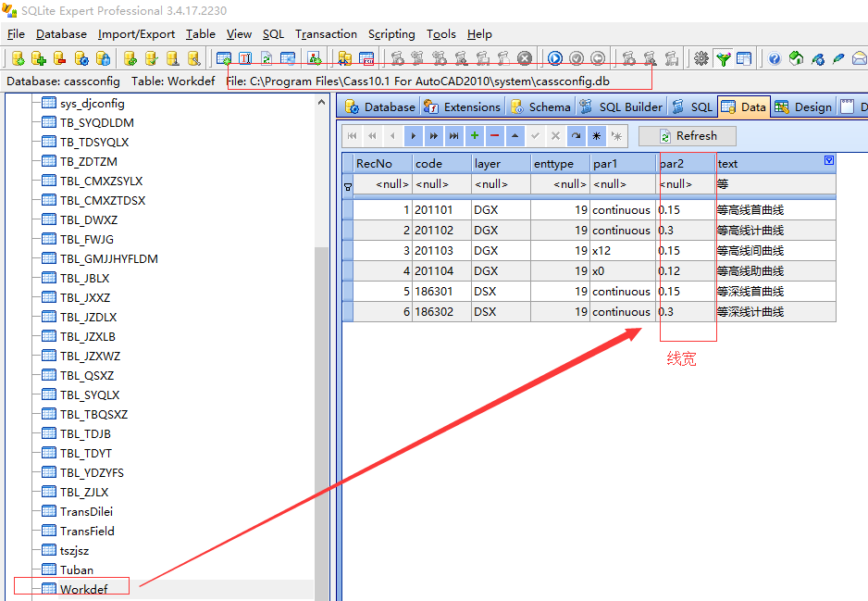Open the Table menu
The width and height of the screenshot is (868, 601).
coord(201,34)
